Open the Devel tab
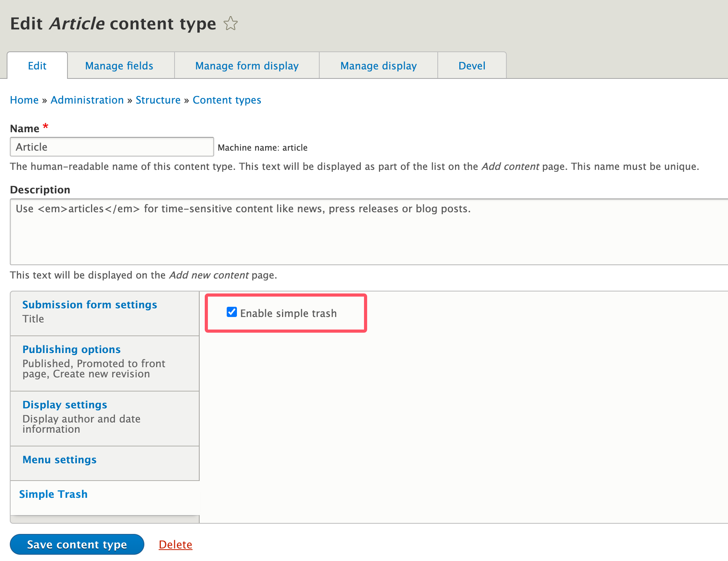This screenshot has height=561, width=728. pos(471,66)
